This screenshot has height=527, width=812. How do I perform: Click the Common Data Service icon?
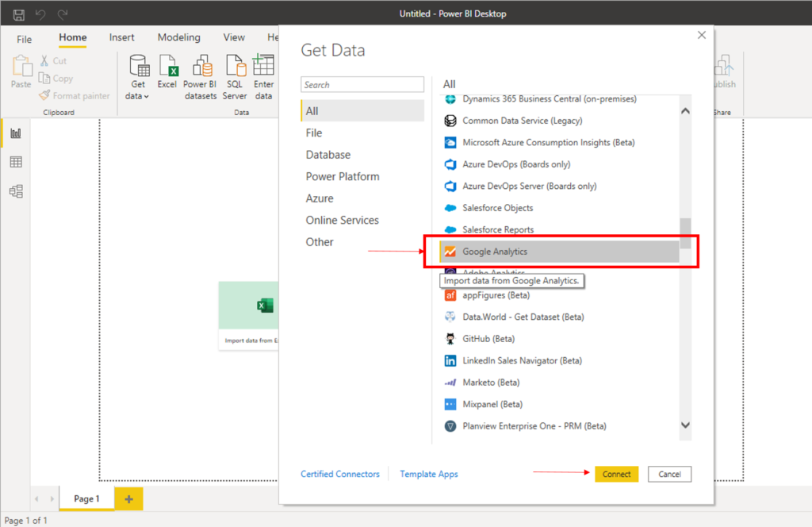click(x=450, y=121)
